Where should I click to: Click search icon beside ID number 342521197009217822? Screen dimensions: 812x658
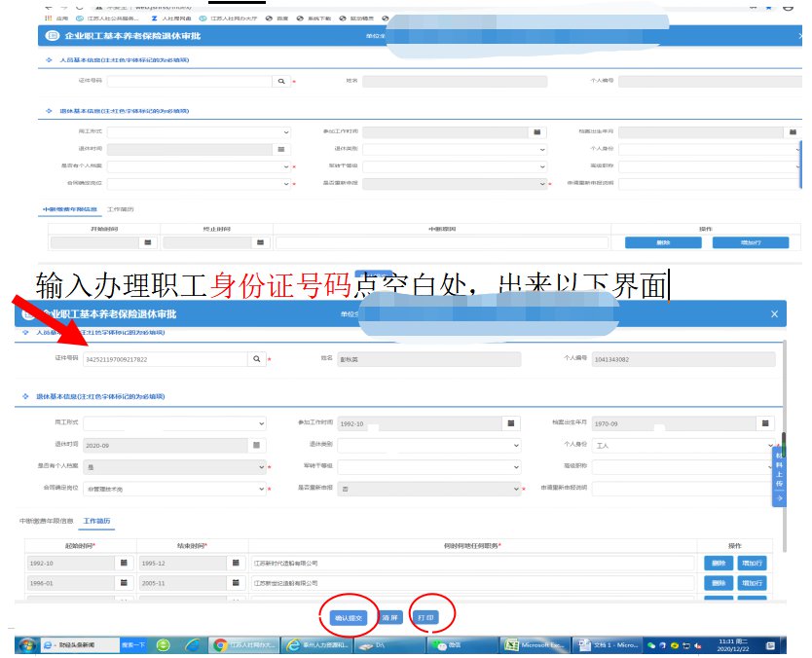coord(256,359)
